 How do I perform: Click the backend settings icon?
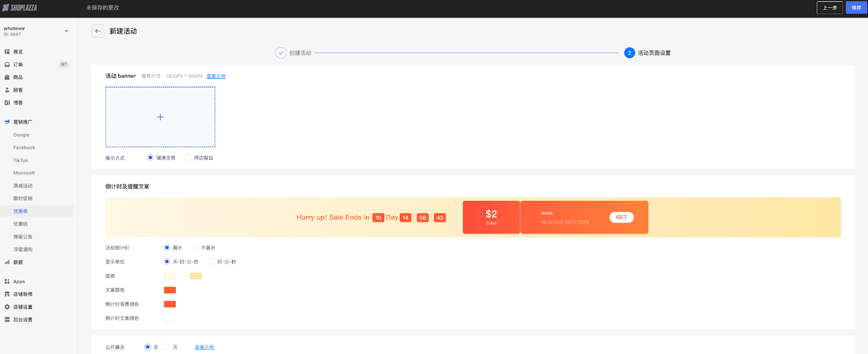[7, 320]
